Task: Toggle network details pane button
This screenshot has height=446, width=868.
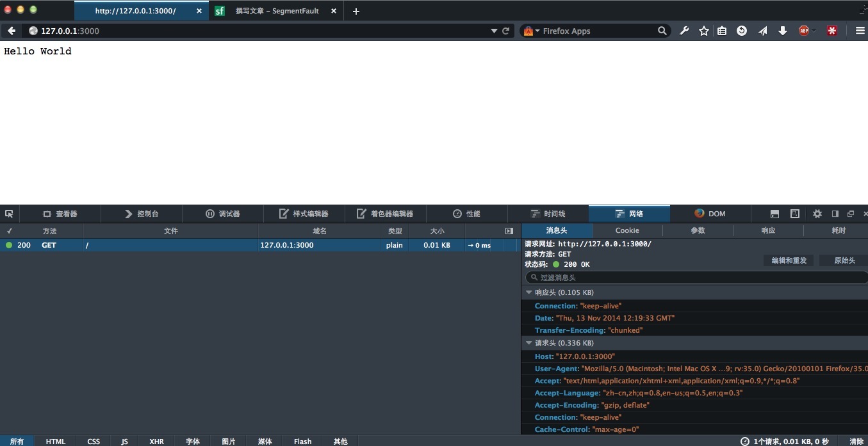Action: click(509, 231)
